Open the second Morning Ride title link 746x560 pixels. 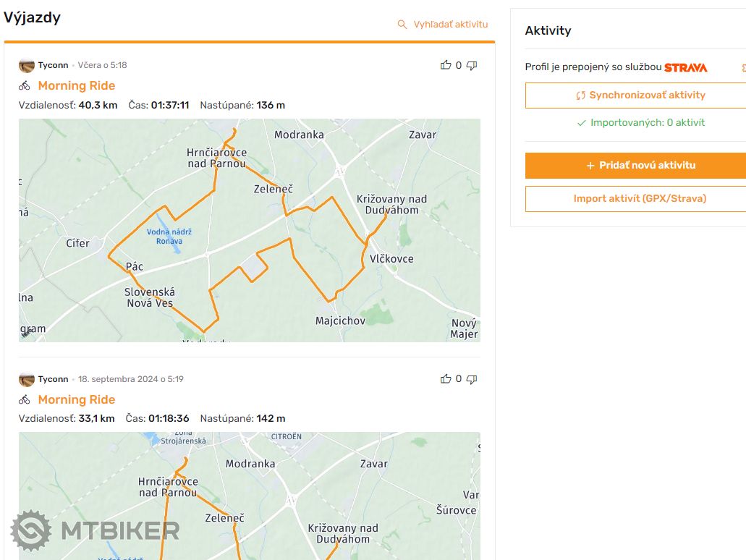pos(77,399)
